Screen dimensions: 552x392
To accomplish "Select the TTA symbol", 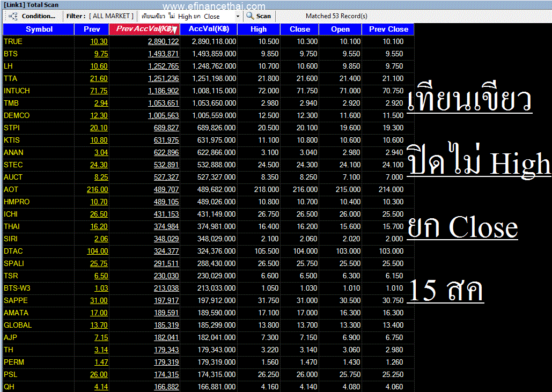I will pyautogui.click(x=10, y=78).
